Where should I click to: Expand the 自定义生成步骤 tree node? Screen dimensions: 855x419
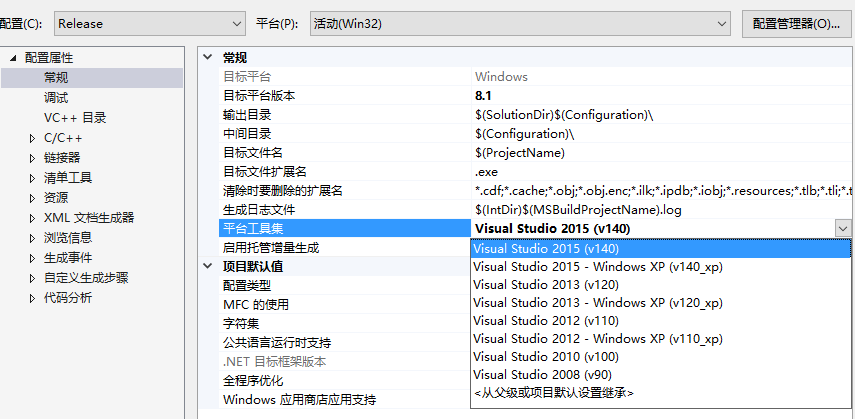[x=33, y=278]
